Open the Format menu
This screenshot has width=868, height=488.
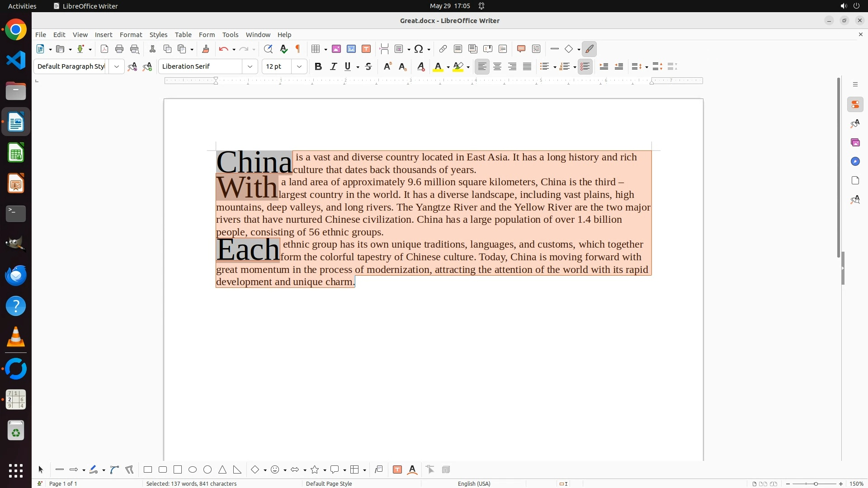[x=131, y=34]
